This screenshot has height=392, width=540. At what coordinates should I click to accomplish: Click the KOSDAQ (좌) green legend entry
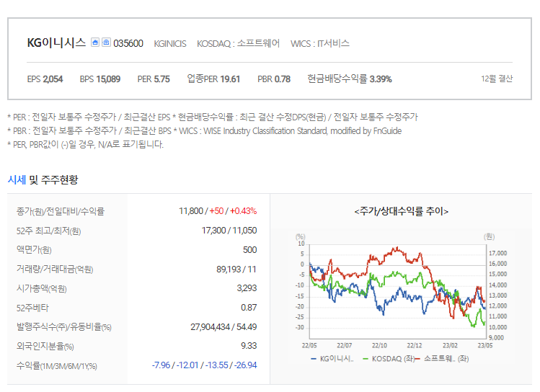389,359
